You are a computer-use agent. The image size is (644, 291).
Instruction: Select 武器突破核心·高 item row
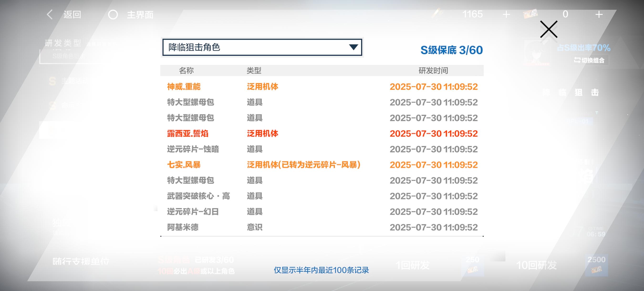point(322,196)
